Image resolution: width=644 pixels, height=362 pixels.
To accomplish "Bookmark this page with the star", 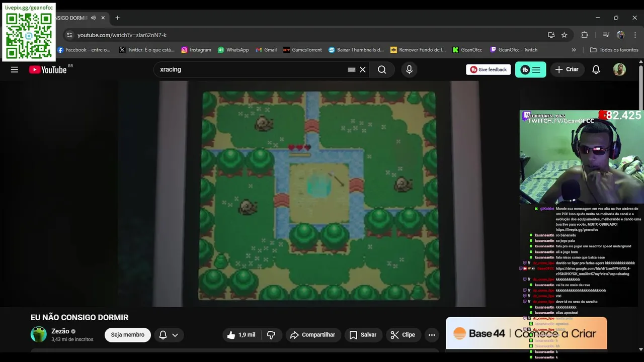I will click(565, 35).
